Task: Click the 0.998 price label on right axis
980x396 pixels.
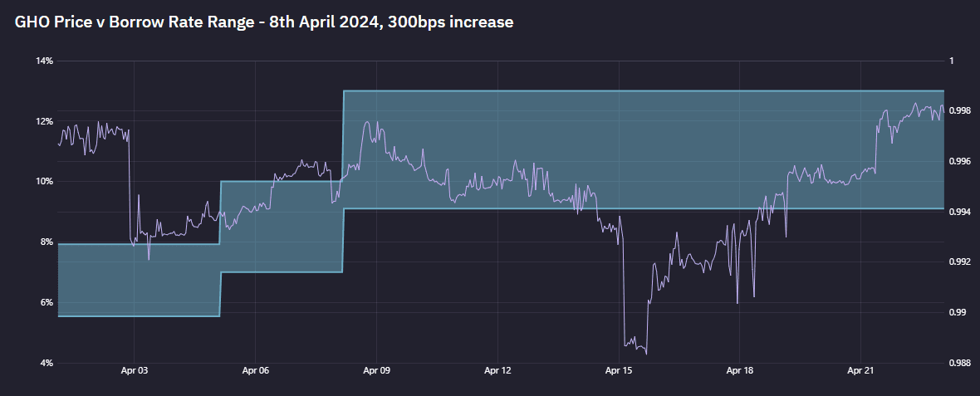Action: (960, 110)
